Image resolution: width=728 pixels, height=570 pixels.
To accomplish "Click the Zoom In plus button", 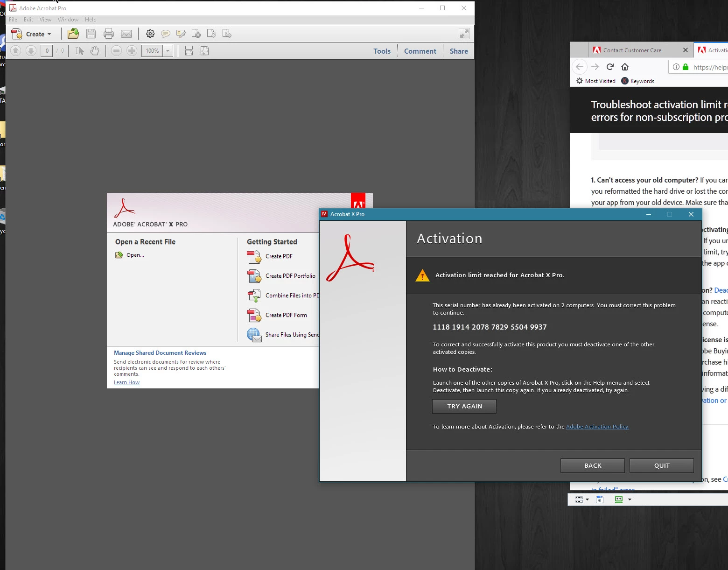I will point(132,50).
